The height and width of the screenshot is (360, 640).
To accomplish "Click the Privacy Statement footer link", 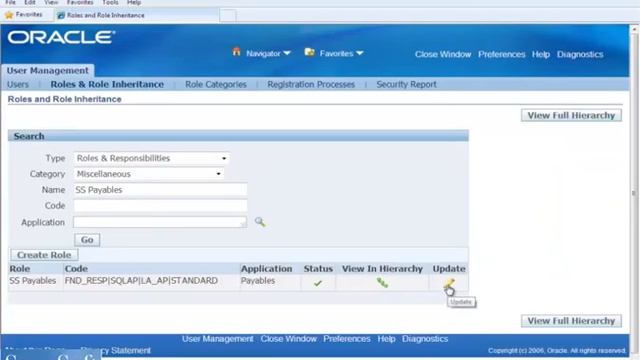I will [116, 350].
